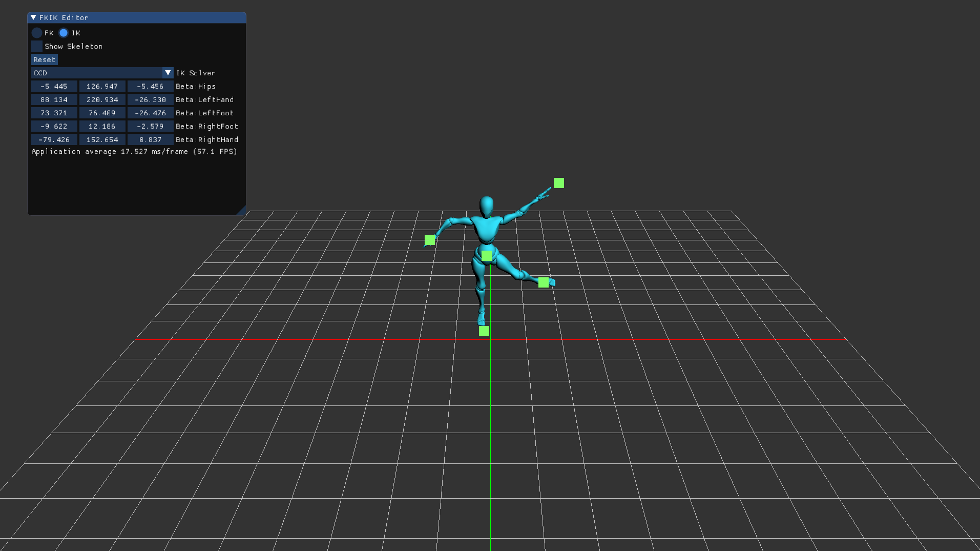This screenshot has width=980, height=551.
Task: Click Beta:RightFoot Y value 12.186
Action: pos(102,126)
